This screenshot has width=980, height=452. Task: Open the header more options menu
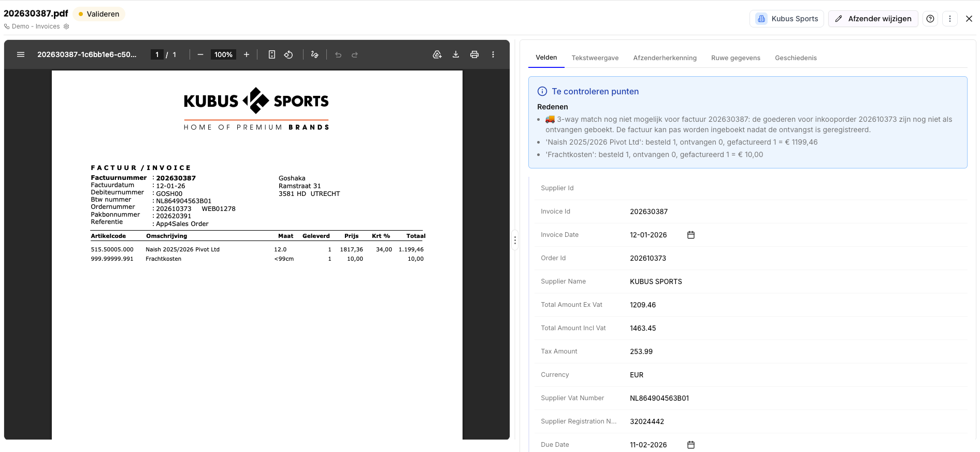(x=950, y=19)
